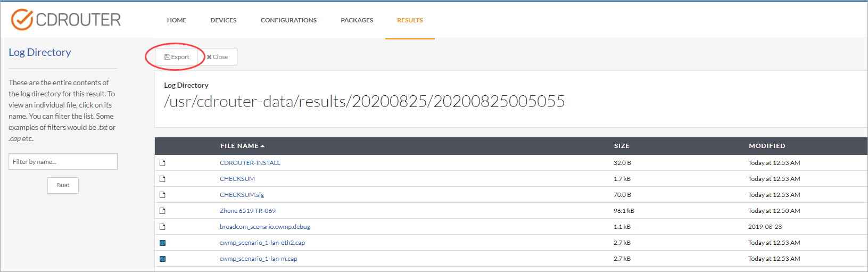The height and width of the screenshot is (272, 868).
Task: Click the 2019-08-28 modified date
Action: pos(765,227)
